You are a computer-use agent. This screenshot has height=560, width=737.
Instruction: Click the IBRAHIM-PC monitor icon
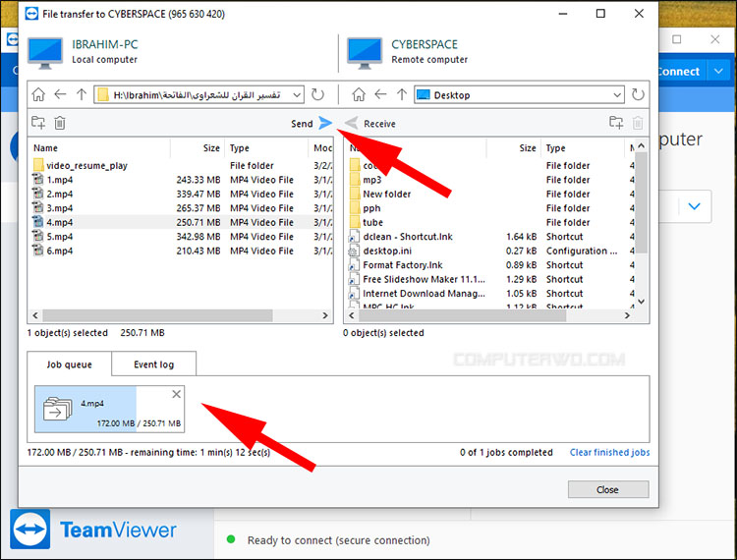[x=45, y=53]
